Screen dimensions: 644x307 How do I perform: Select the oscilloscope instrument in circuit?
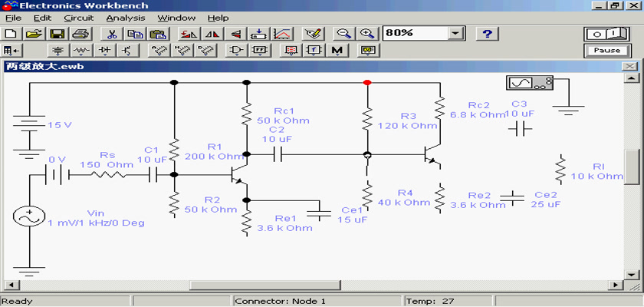tap(531, 84)
